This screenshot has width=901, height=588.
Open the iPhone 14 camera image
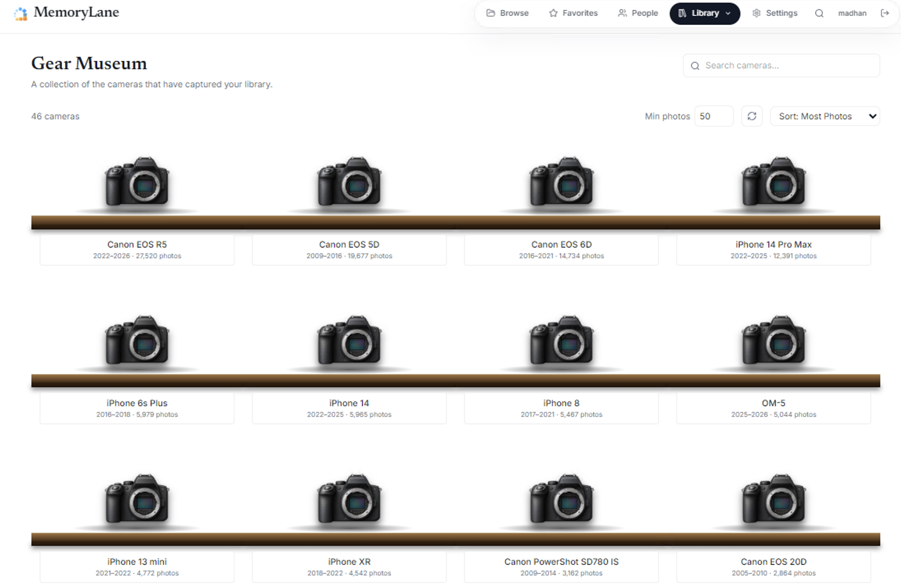349,340
